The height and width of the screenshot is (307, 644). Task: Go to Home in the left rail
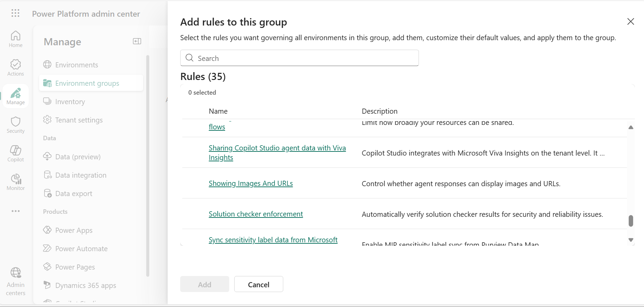pyautogui.click(x=16, y=39)
